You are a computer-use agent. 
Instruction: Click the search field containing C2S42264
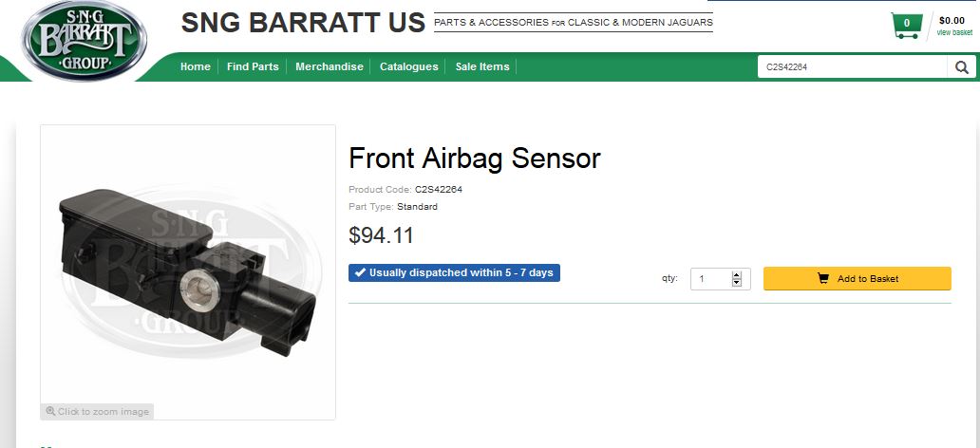852,66
